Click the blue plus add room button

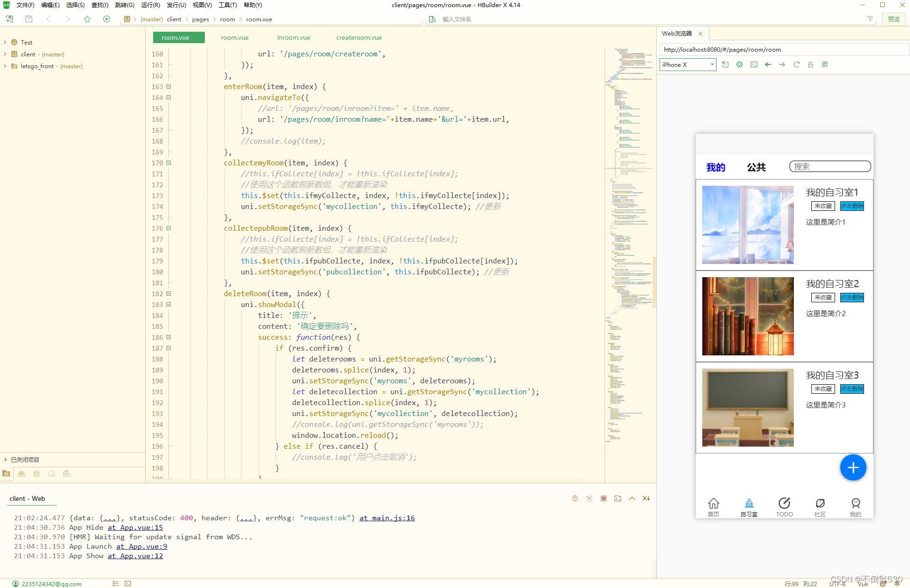pos(853,468)
